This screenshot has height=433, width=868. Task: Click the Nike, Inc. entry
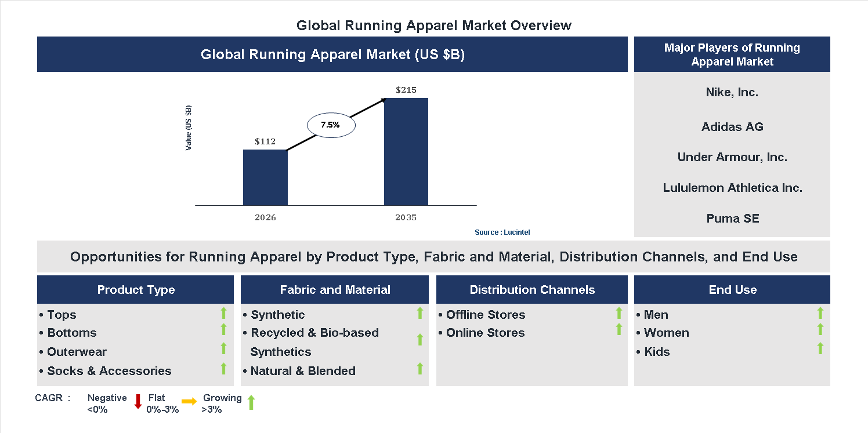pyautogui.click(x=732, y=92)
